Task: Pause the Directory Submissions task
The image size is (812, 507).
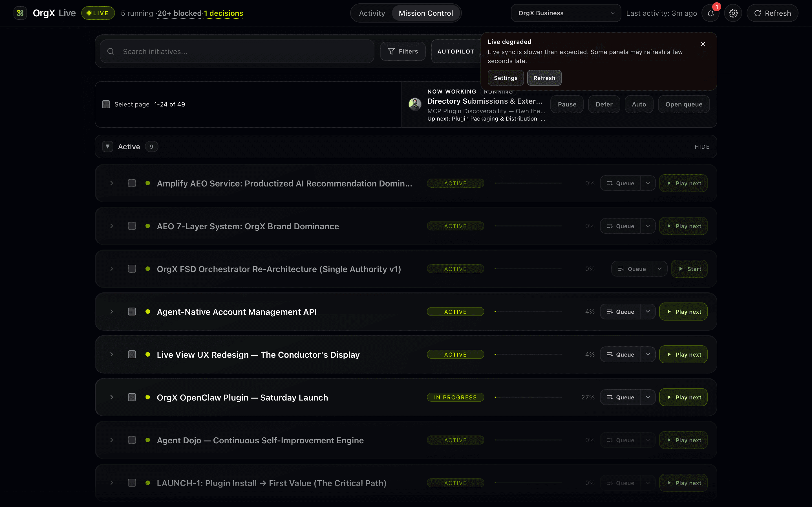Action: pyautogui.click(x=566, y=104)
